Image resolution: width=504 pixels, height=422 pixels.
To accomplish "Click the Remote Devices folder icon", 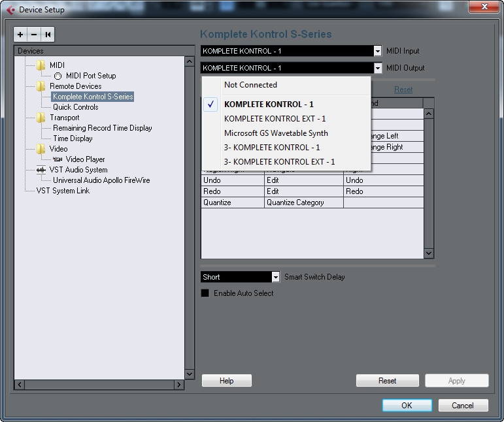I will pos(41,86).
